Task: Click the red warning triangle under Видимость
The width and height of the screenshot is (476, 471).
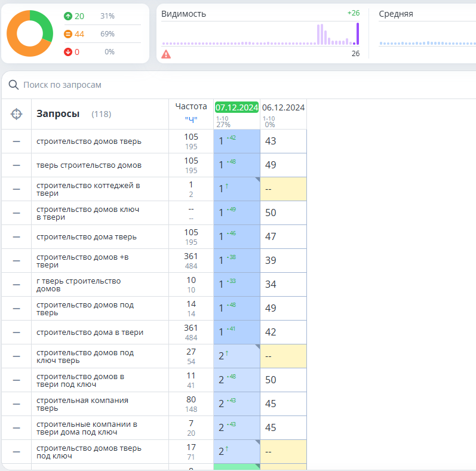Action: click(x=166, y=54)
